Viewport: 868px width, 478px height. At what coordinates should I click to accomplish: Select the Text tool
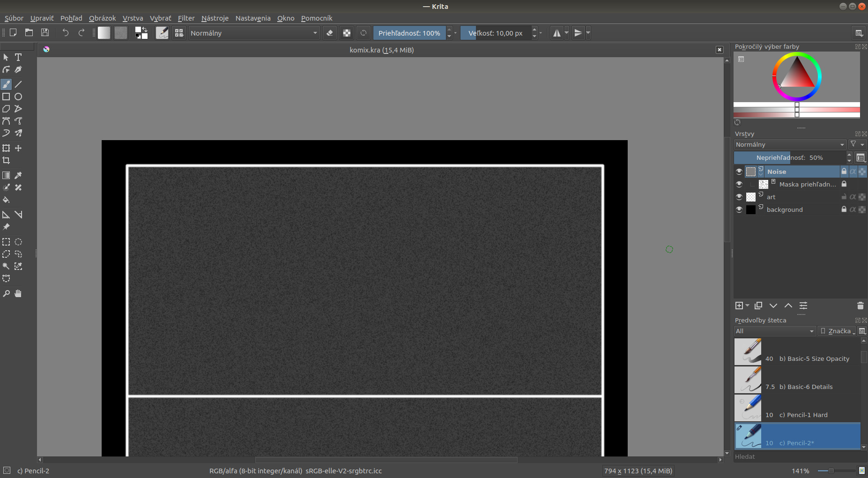coord(18,57)
